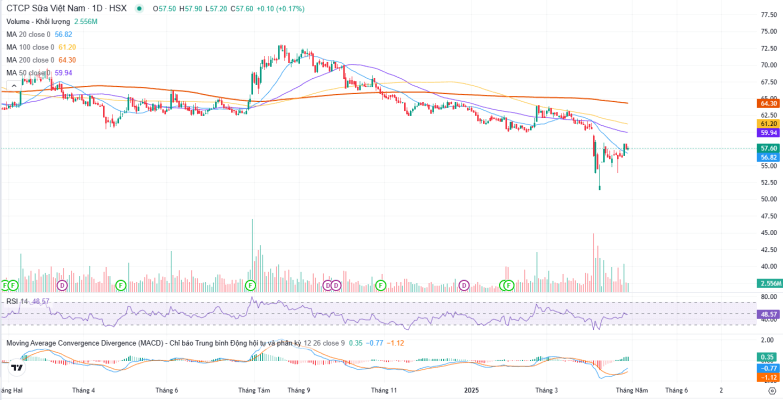Click the 45.00 price scale label
Viewport: 783px width, 400px height.
click(768, 233)
